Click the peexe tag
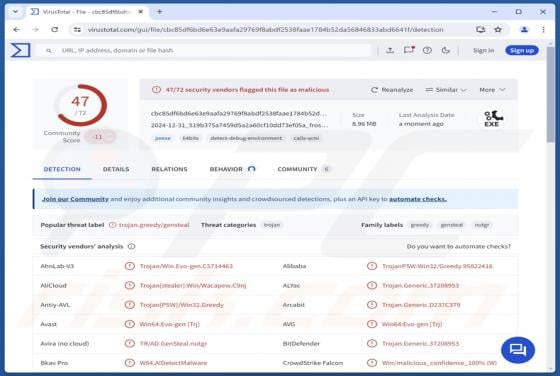560x376 pixels. point(162,138)
